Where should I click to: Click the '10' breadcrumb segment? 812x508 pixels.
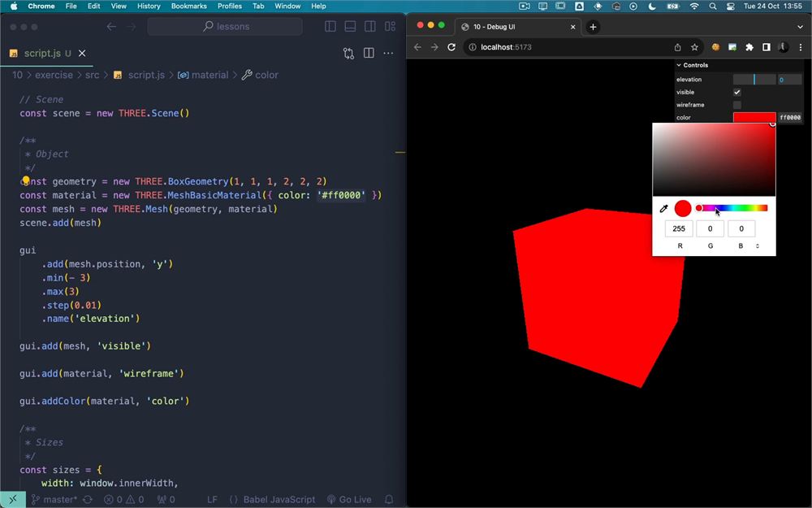coord(17,75)
